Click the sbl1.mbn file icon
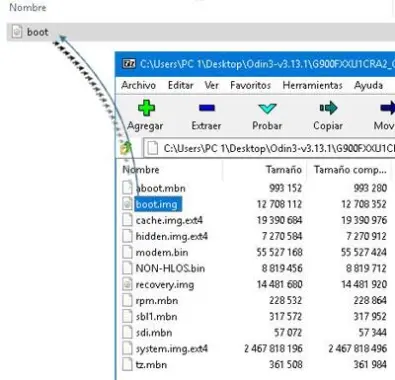 (127, 316)
